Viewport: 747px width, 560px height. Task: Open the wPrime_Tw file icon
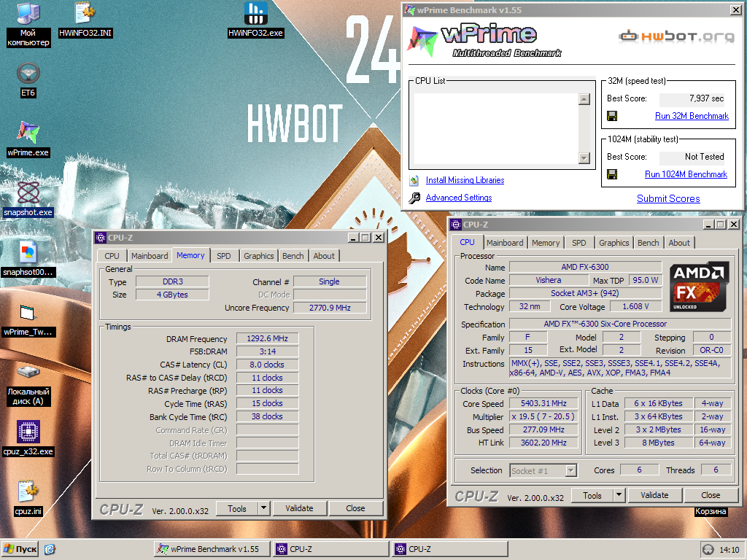click(28, 319)
